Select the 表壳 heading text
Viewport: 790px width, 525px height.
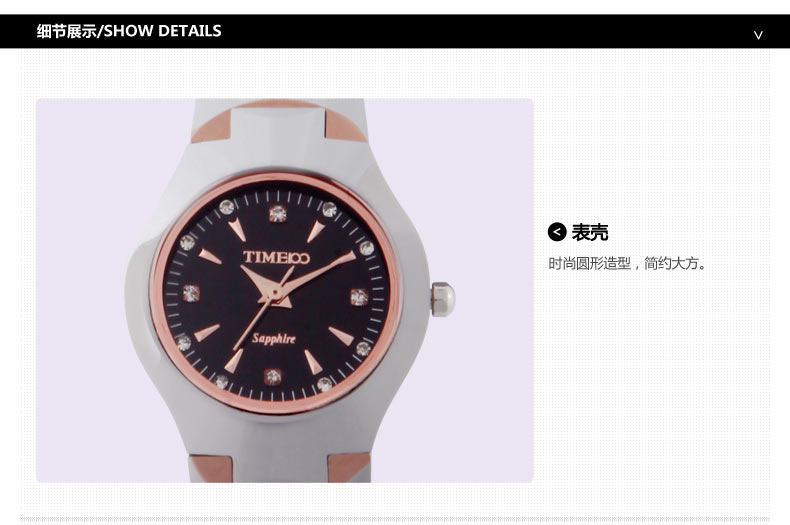pos(590,233)
